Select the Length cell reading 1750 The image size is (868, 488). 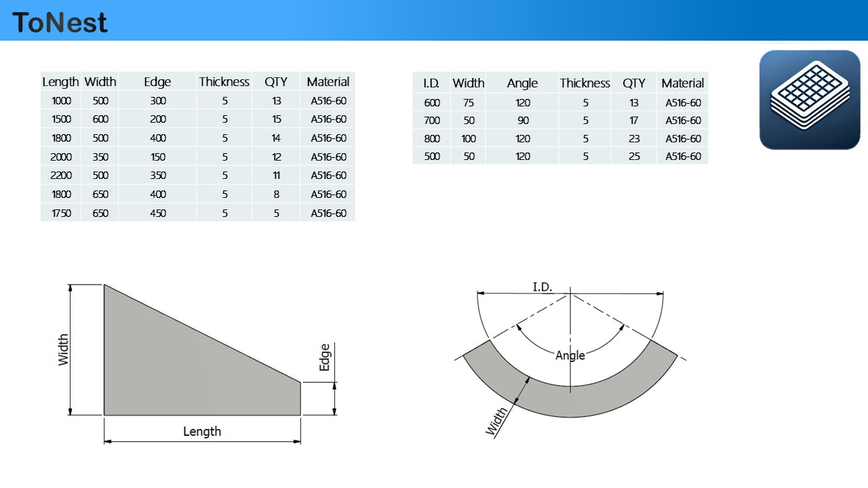[x=60, y=213]
